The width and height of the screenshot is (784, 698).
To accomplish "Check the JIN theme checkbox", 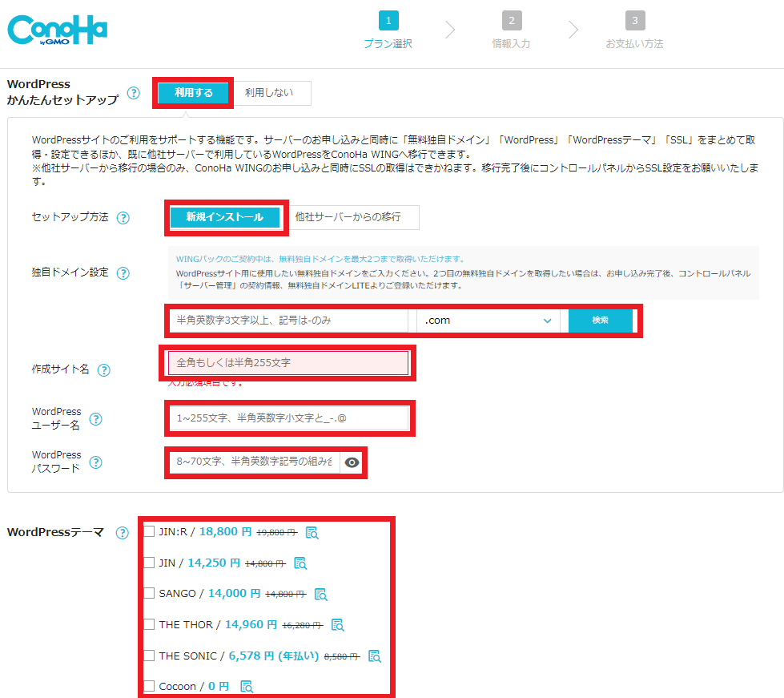I will pyautogui.click(x=149, y=563).
